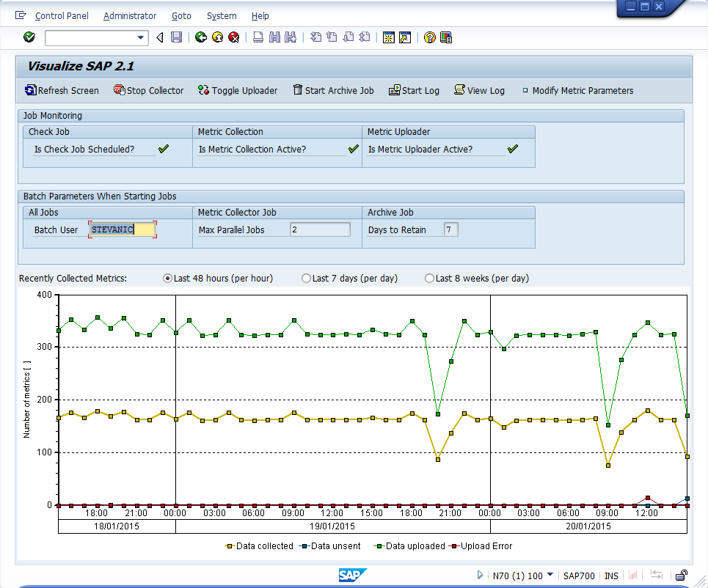Select Last 7 days (per day) radio
The width and height of the screenshot is (708, 588).
[x=306, y=279]
